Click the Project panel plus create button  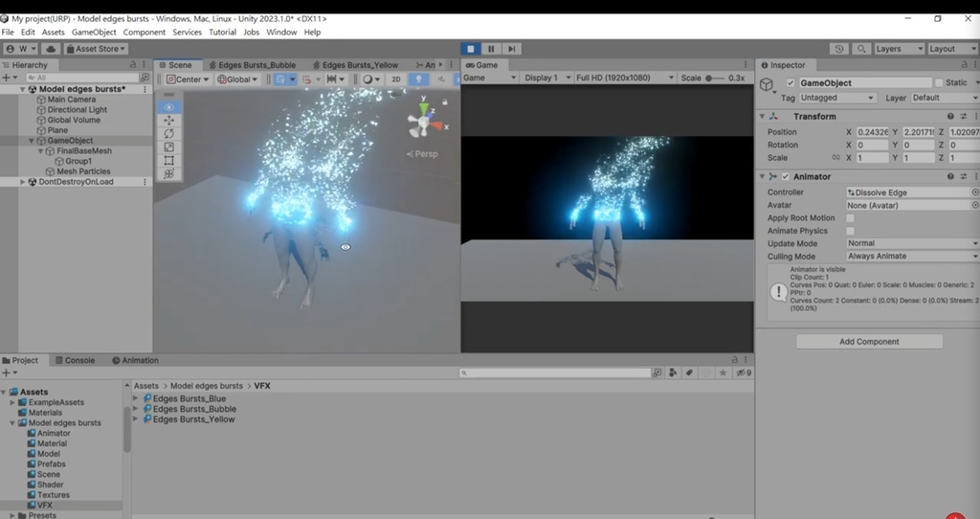pos(6,372)
